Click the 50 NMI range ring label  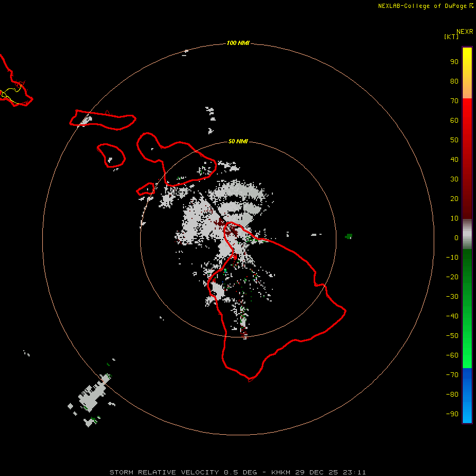(238, 141)
